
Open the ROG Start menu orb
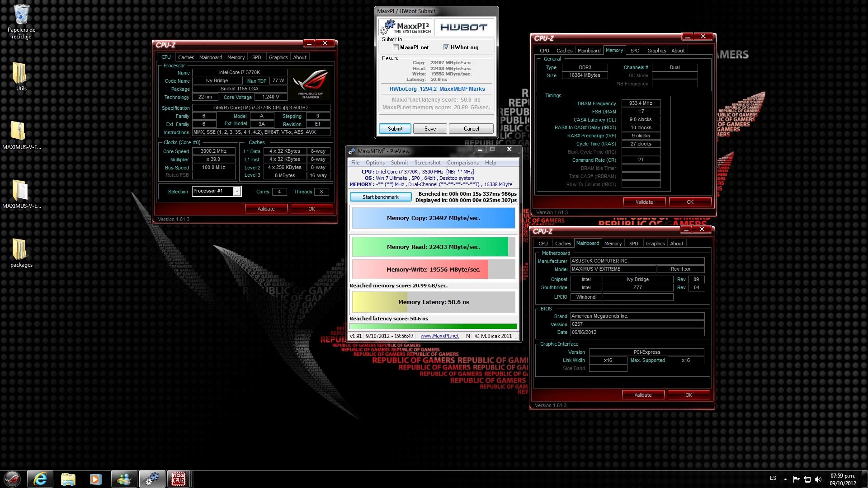click(x=12, y=479)
